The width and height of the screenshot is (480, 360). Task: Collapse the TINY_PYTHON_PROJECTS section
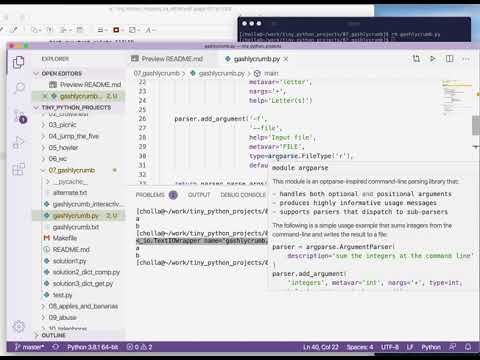pyautogui.click(x=76, y=107)
